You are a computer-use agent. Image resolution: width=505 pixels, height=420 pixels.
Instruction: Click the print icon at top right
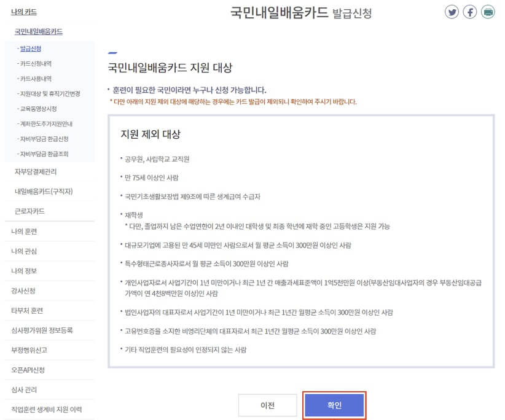point(487,12)
